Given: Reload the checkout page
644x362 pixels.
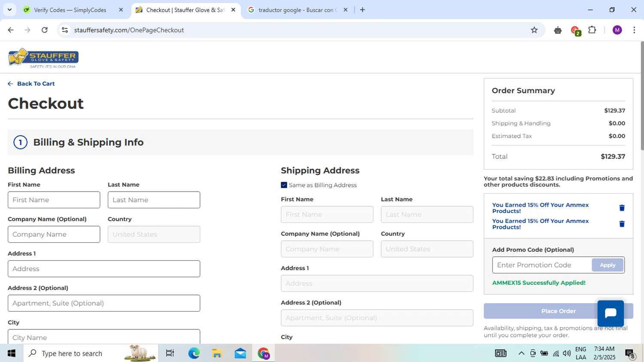Looking at the screenshot, I should [x=45, y=30].
